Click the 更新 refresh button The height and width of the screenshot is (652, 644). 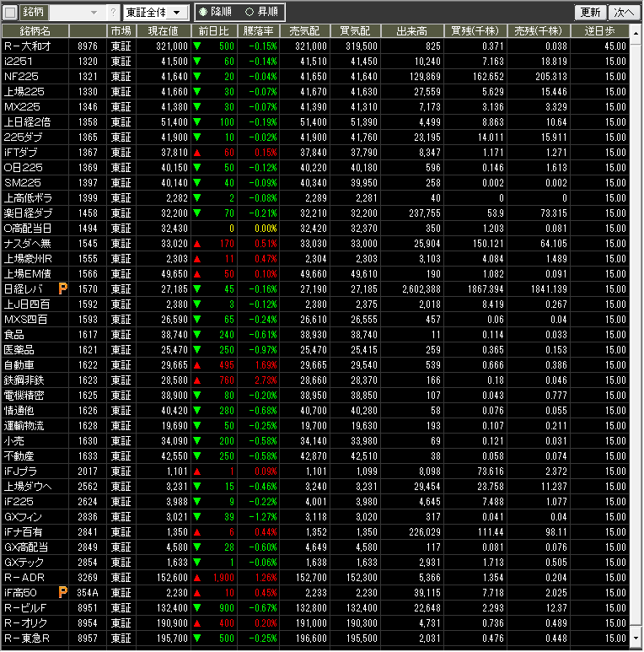[x=590, y=12]
